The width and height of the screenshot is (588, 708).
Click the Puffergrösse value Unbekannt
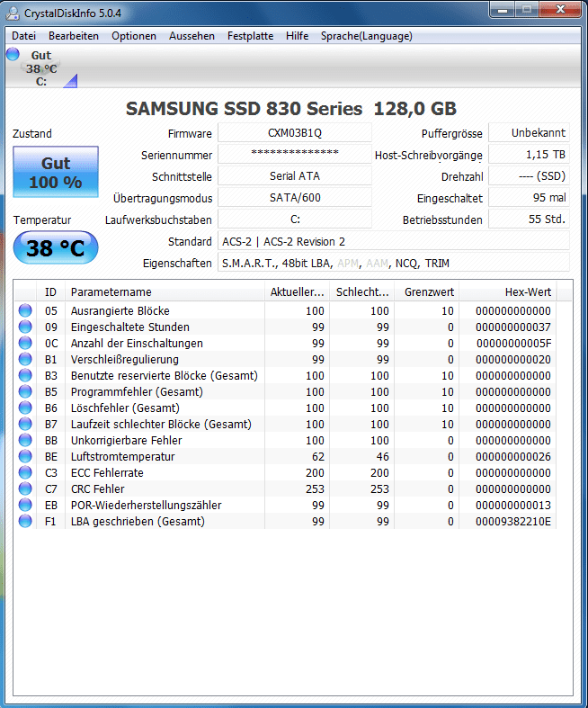(x=529, y=133)
